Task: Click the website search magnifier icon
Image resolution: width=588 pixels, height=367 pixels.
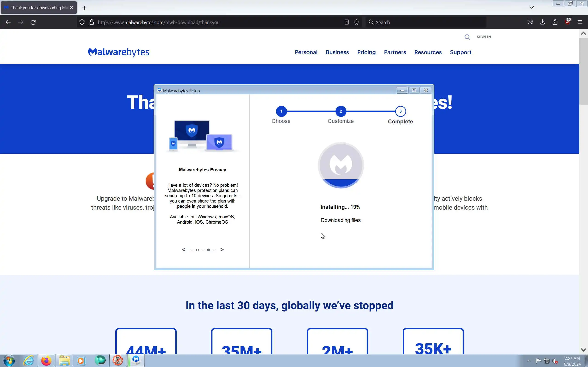Action: click(467, 37)
